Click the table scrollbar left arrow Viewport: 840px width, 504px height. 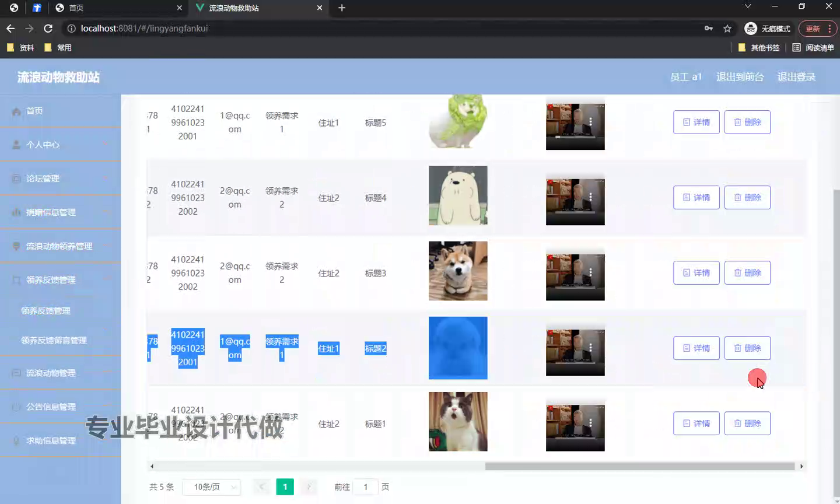(152, 466)
